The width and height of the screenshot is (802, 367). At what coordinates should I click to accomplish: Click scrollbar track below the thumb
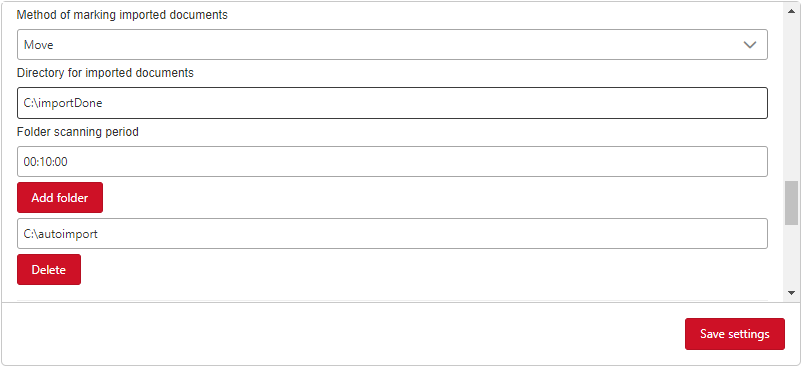click(791, 256)
